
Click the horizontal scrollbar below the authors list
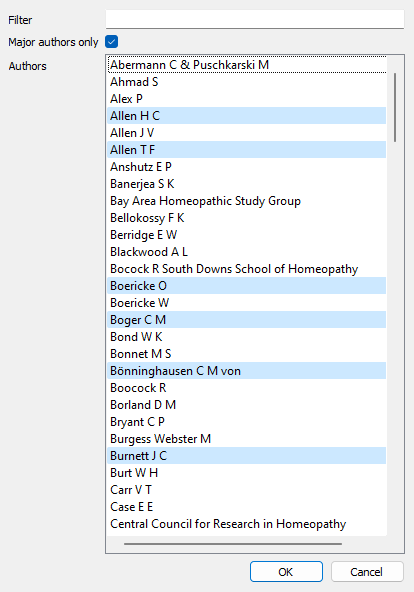(233, 544)
